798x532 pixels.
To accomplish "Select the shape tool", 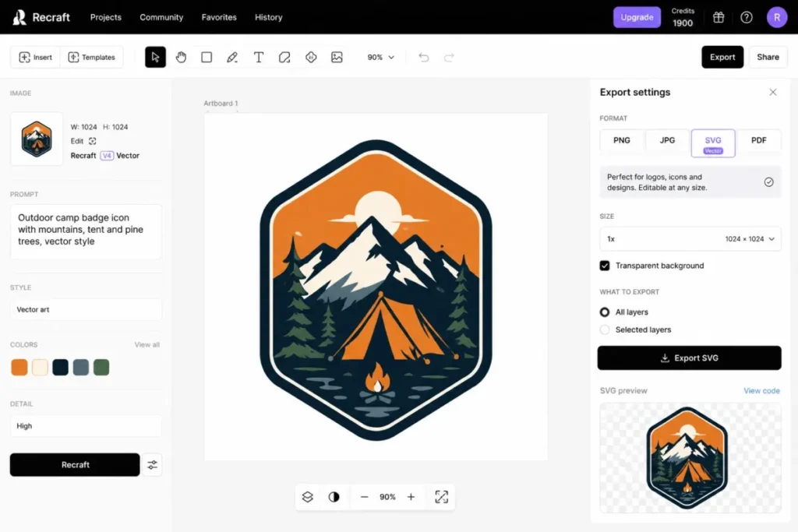I will coord(284,57).
